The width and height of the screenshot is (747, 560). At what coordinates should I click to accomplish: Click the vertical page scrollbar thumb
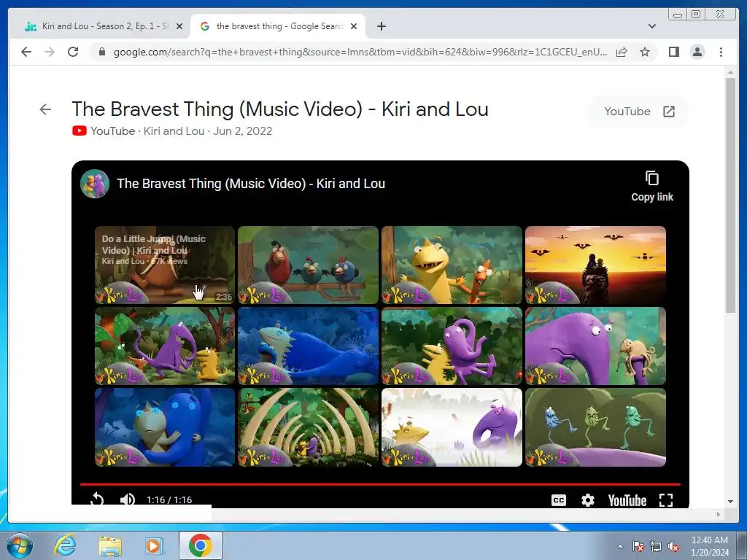730,195
